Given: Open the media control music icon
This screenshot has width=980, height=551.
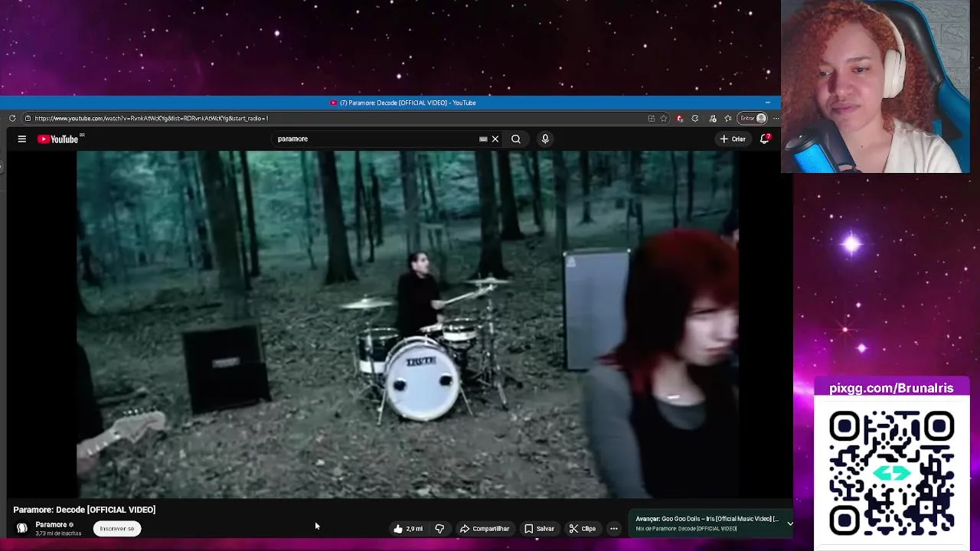Looking at the screenshot, I should pyautogui.click(x=713, y=119).
